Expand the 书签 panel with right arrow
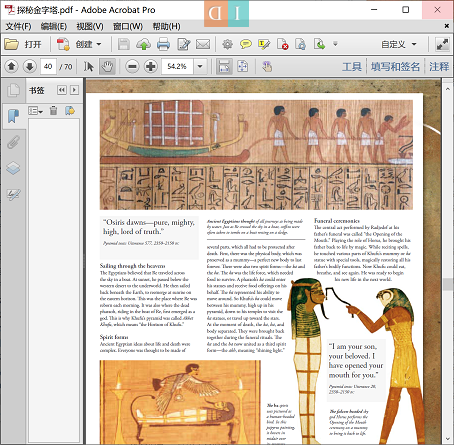454x445 pixels. (x=74, y=90)
